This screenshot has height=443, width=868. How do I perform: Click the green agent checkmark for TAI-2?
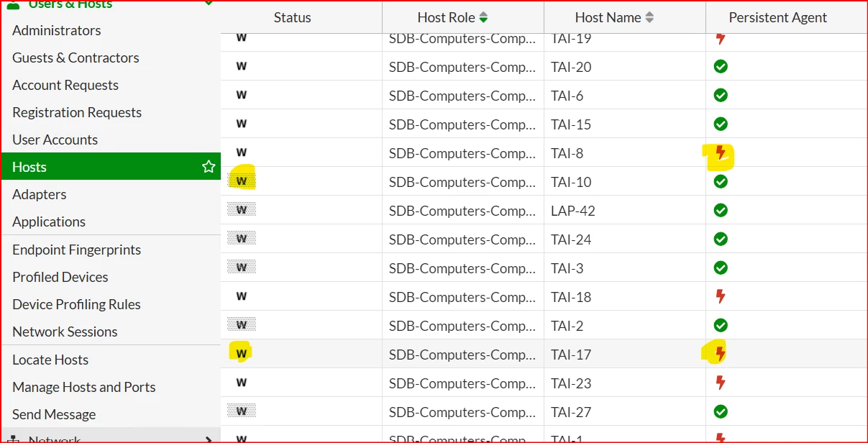point(721,325)
